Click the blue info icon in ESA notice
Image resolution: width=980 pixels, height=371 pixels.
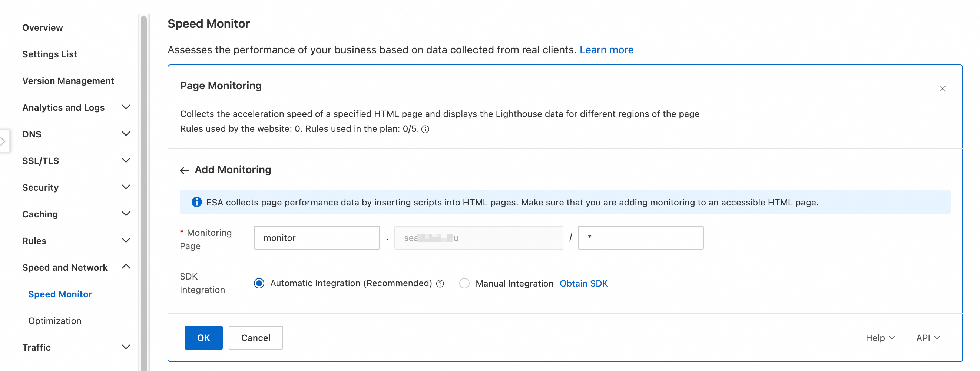[196, 202]
